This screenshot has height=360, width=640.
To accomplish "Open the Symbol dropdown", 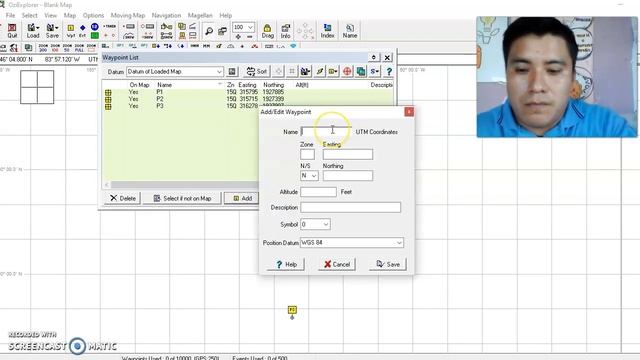I will [315, 224].
